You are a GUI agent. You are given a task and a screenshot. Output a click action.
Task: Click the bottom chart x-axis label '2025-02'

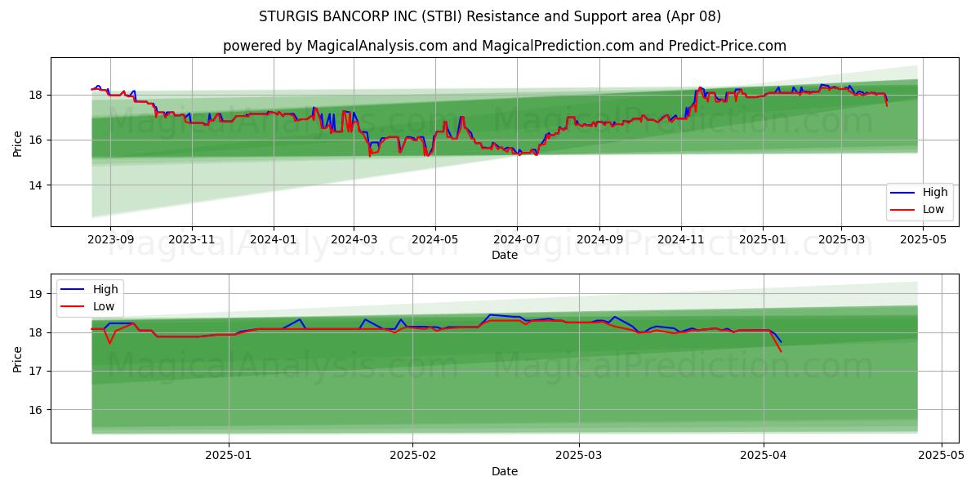pyautogui.click(x=412, y=457)
